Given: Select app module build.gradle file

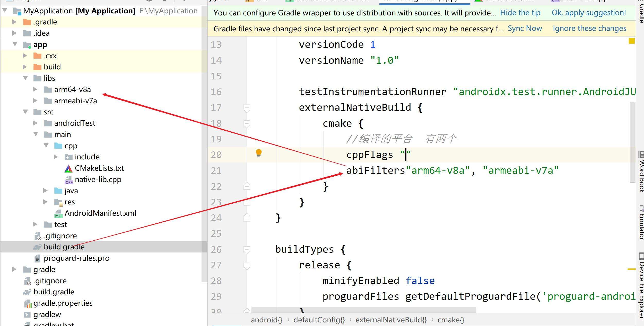Looking at the screenshot, I should pos(64,247).
